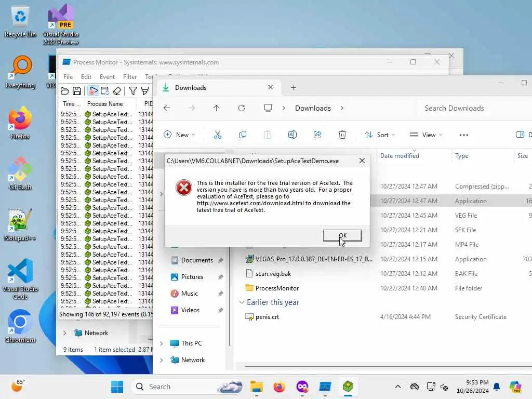Open Visual Studio Code desktop shortcut

(20, 279)
